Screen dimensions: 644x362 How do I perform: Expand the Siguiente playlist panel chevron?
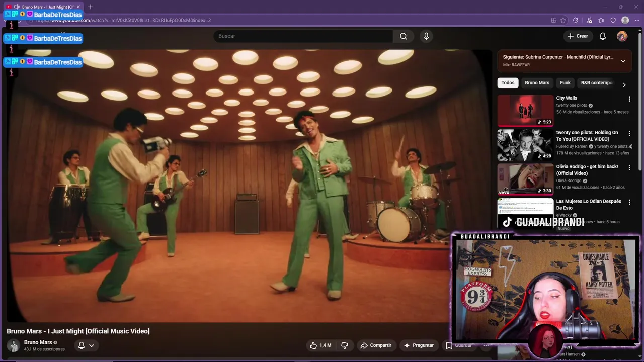tap(623, 61)
